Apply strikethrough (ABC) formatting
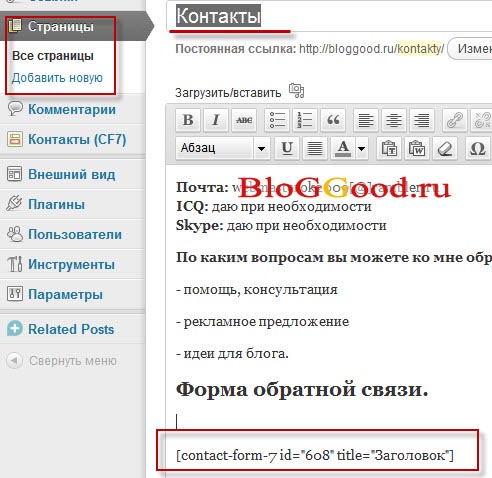Image resolution: width=492 pixels, height=478 pixels. pyautogui.click(x=244, y=120)
